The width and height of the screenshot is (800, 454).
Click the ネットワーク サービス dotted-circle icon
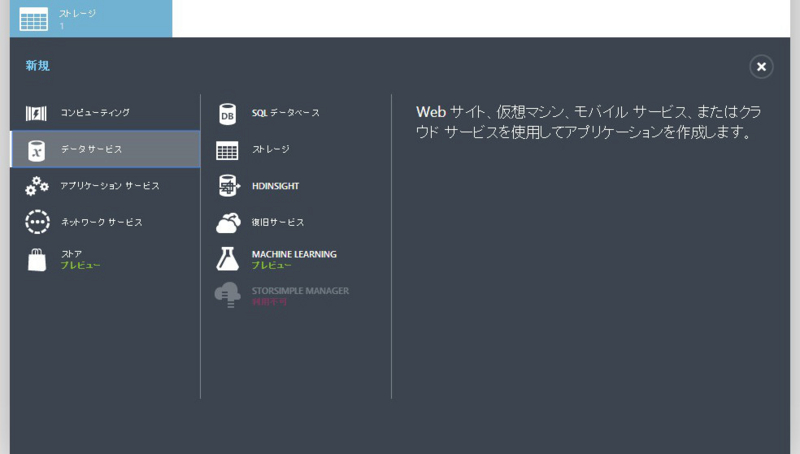pyautogui.click(x=37, y=222)
